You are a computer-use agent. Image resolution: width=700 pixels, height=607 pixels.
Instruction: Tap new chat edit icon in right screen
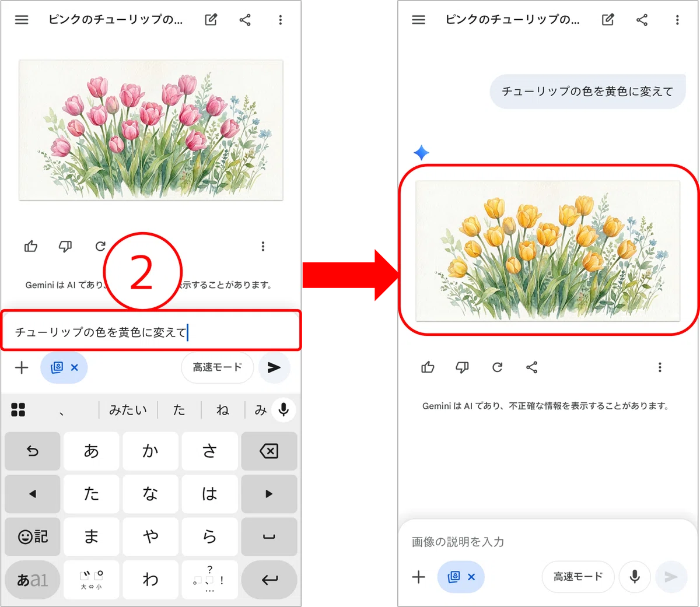[608, 20]
